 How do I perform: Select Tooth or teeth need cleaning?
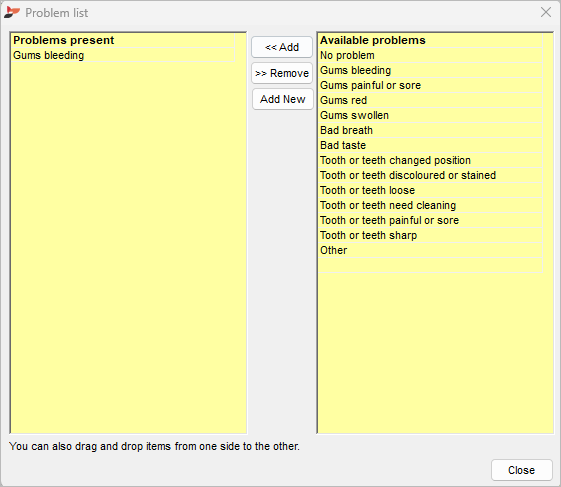(430, 205)
